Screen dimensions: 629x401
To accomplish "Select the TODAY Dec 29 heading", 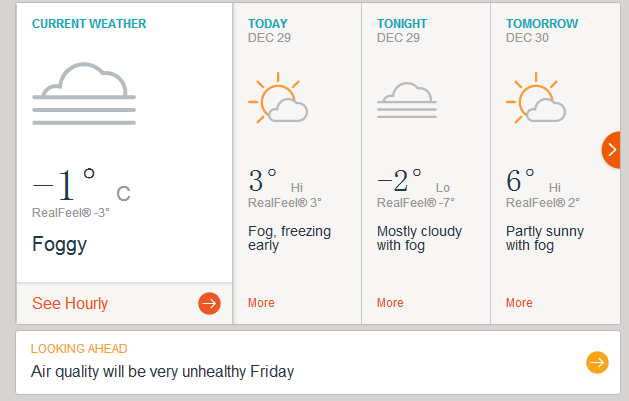I will tap(269, 30).
